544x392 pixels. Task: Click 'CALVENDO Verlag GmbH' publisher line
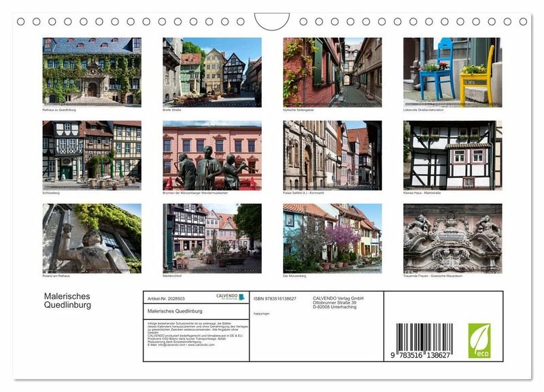coord(338,298)
